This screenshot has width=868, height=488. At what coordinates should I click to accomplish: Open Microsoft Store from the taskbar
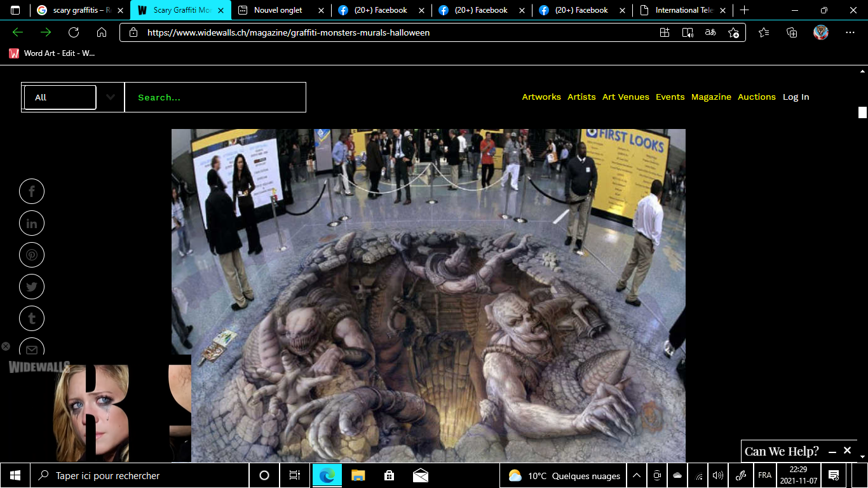click(389, 475)
